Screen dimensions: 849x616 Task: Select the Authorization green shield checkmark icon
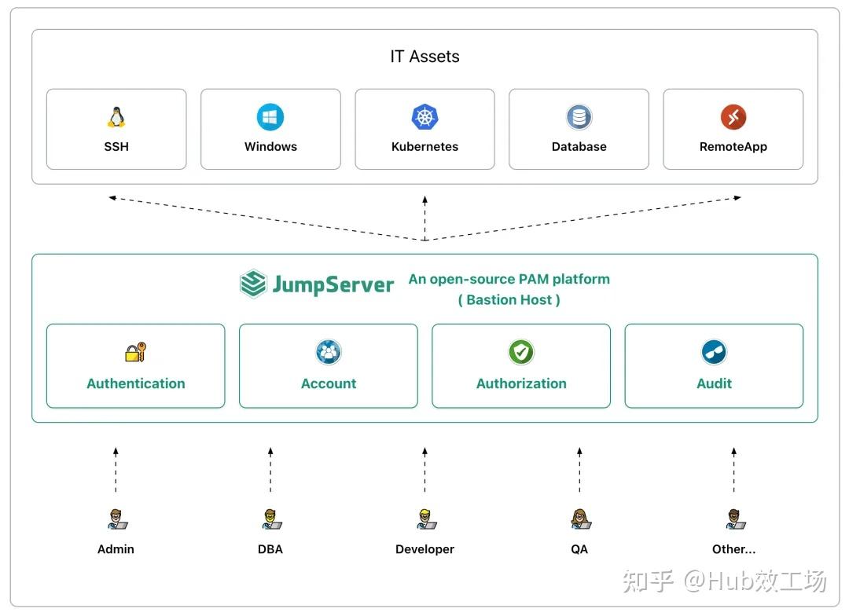pyautogui.click(x=521, y=352)
